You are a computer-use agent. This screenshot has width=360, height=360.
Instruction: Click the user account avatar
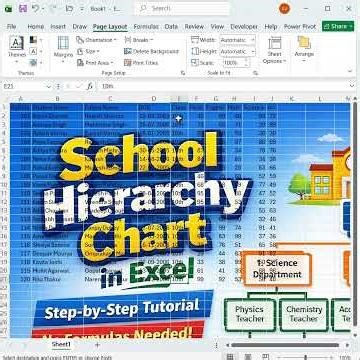tap(284, 9)
